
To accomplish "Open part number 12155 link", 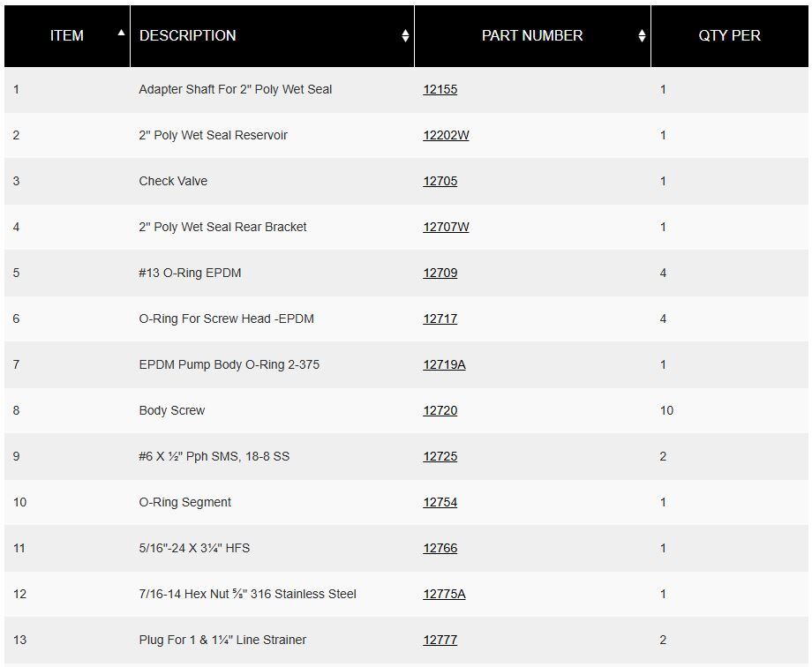I will pos(440,89).
